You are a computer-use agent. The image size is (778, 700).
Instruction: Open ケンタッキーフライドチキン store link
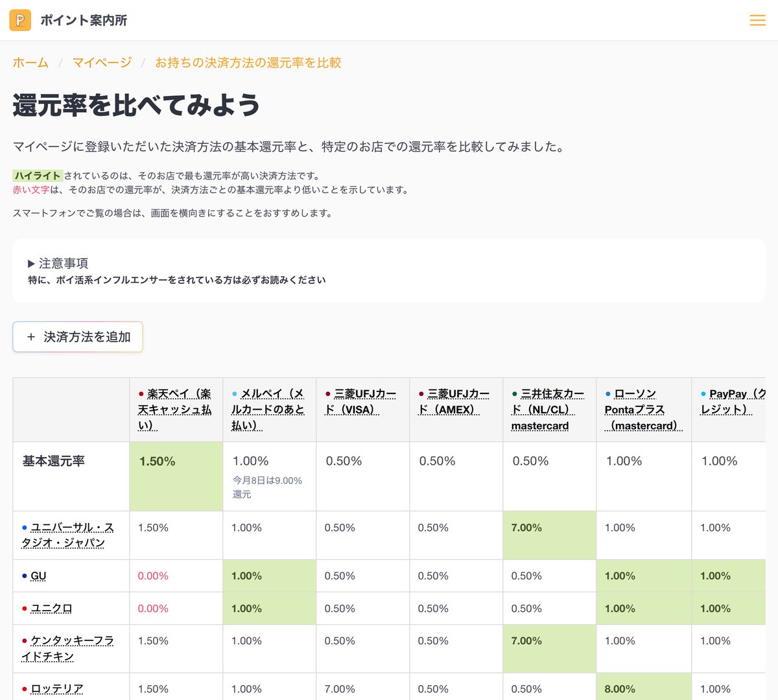(68, 648)
